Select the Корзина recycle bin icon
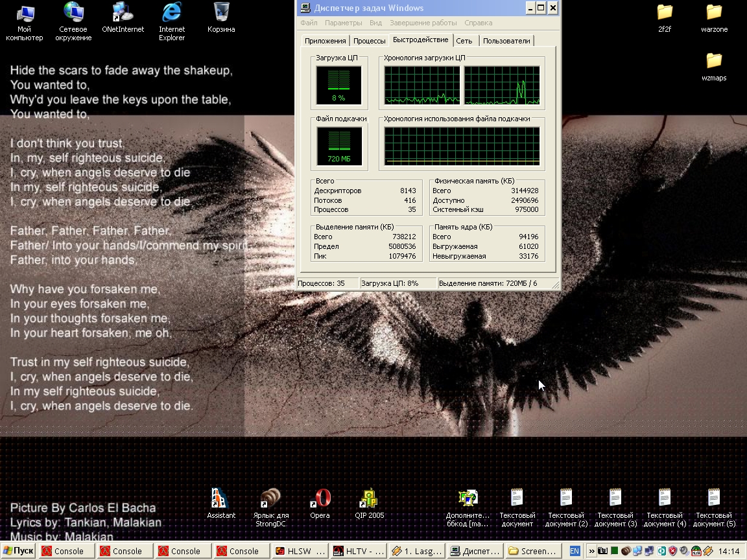Viewport: 747px width, 560px height. point(221,17)
